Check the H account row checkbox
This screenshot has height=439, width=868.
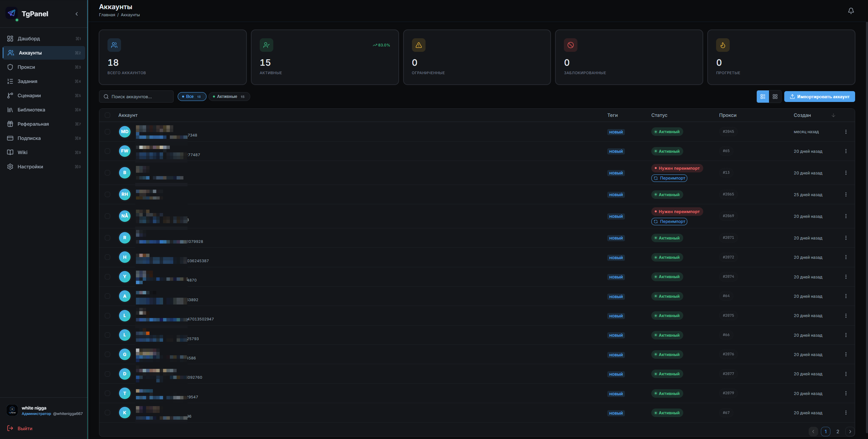click(x=107, y=257)
